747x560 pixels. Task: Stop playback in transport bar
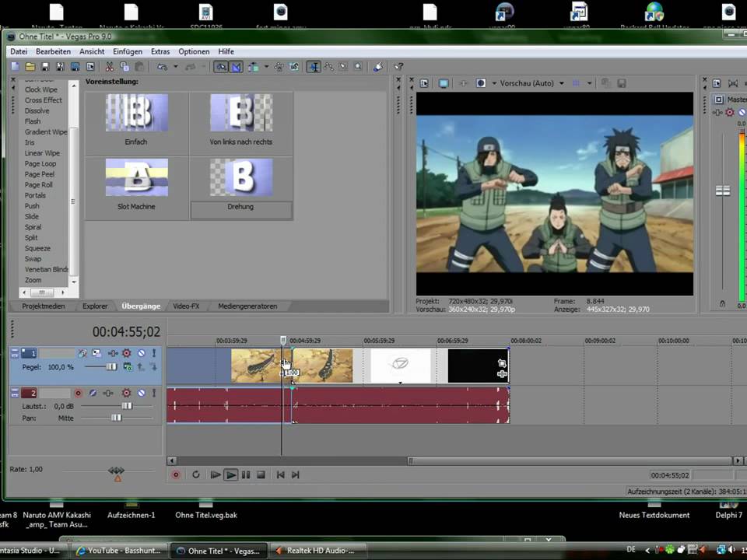click(261, 474)
